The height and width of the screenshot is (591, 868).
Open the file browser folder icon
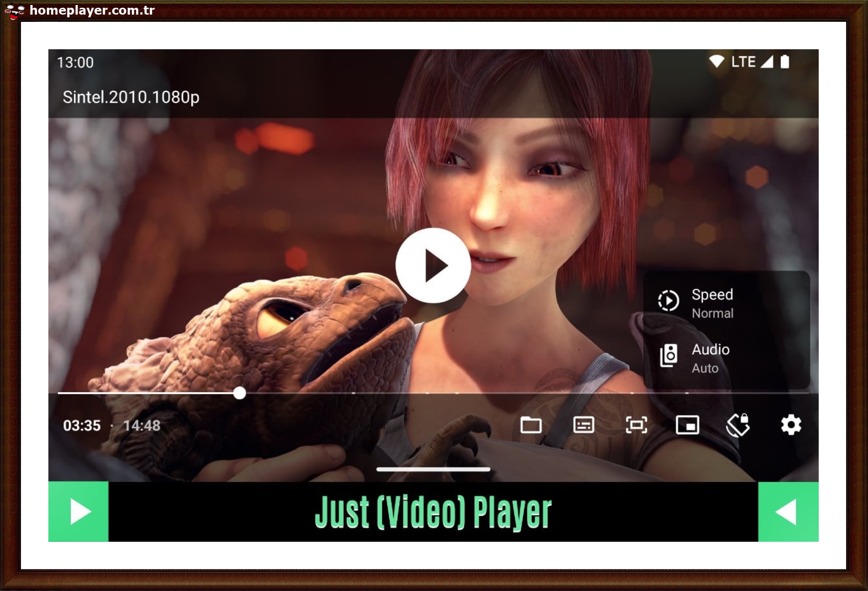coord(531,425)
